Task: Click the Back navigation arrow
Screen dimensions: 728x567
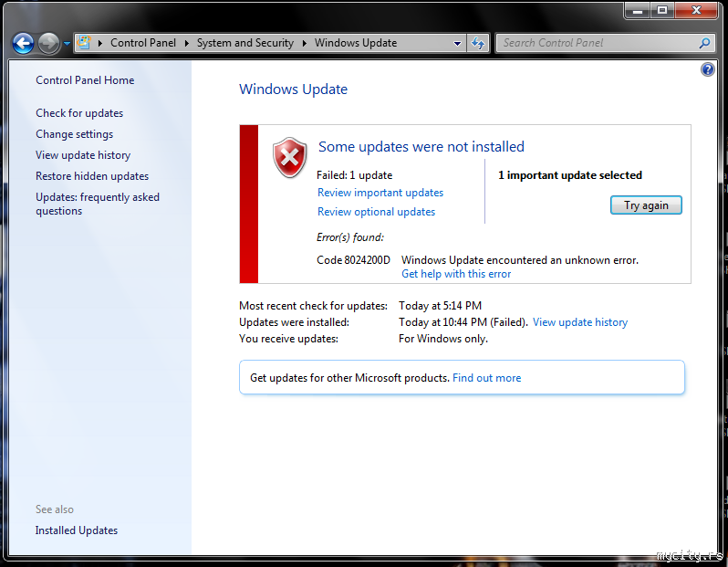Action: 23,44
